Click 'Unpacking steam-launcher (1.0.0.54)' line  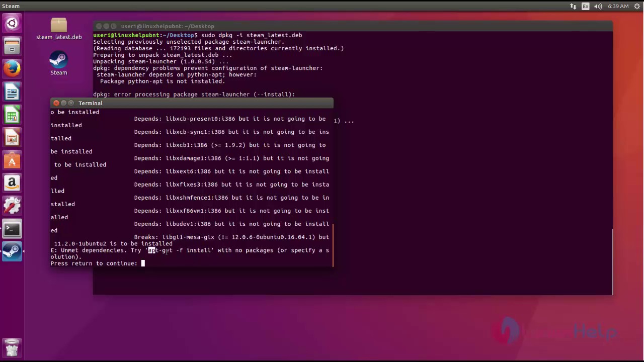[x=162, y=61]
